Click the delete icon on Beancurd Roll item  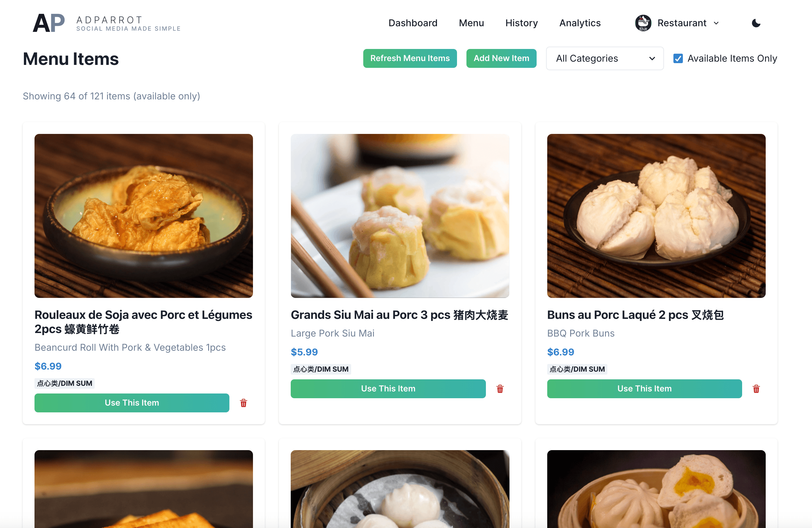243,403
